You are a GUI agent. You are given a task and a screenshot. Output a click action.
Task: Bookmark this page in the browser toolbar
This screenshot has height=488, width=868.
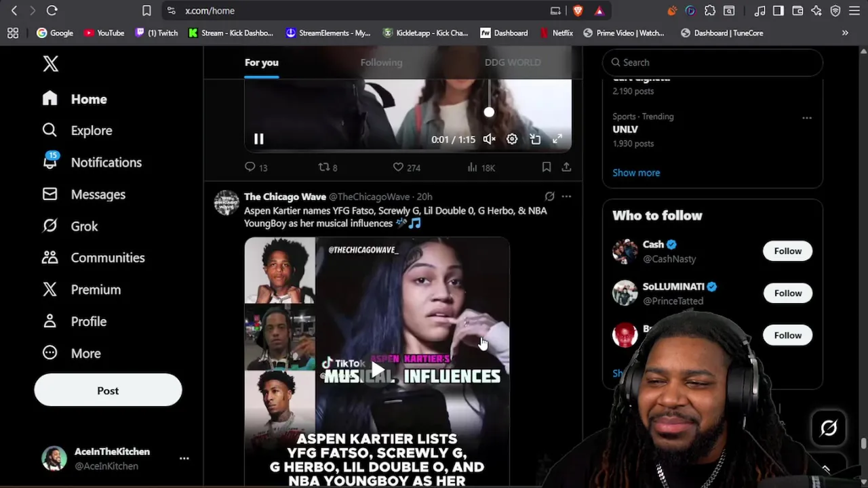pyautogui.click(x=146, y=11)
